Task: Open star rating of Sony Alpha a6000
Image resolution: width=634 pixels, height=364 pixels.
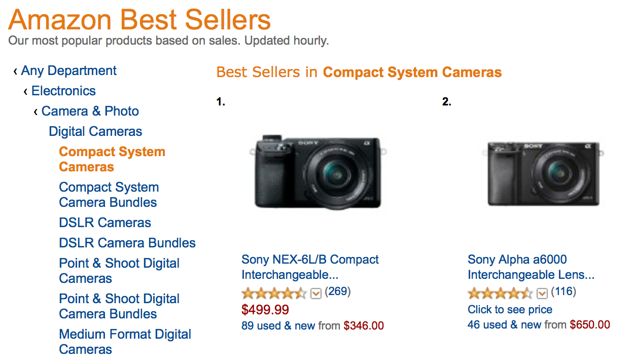Action: pyautogui.click(x=500, y=293)
